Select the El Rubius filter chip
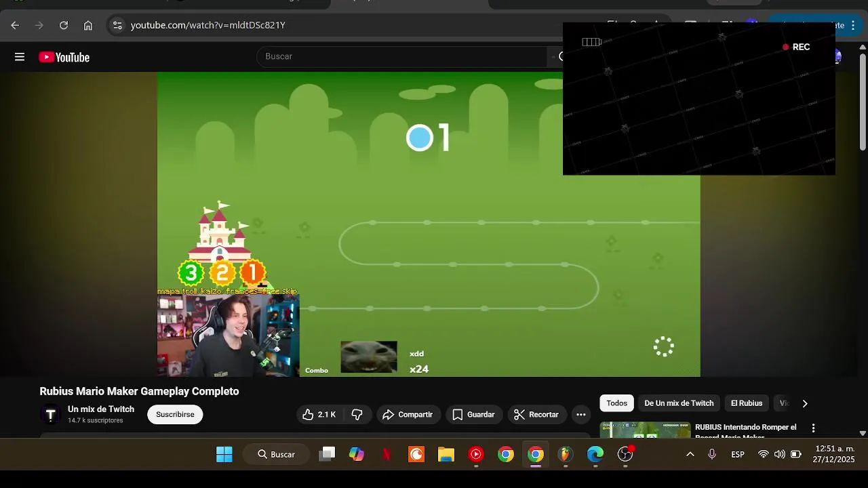Viewport: 868px width, 488px height. coord(747,403)
